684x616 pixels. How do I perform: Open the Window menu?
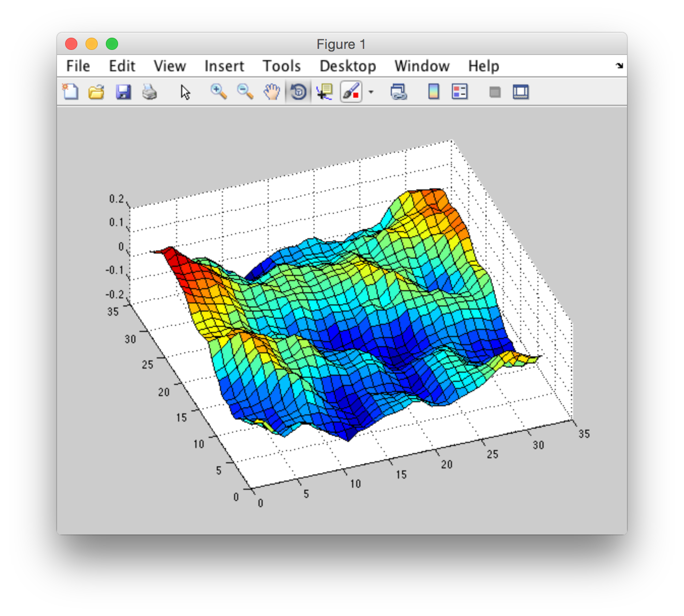coord(422,66)
